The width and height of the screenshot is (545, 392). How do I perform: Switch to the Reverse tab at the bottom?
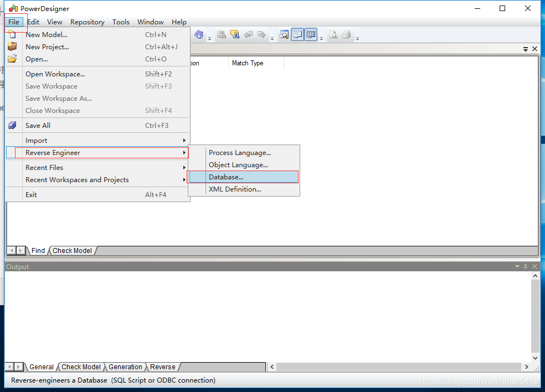[162, 367]
